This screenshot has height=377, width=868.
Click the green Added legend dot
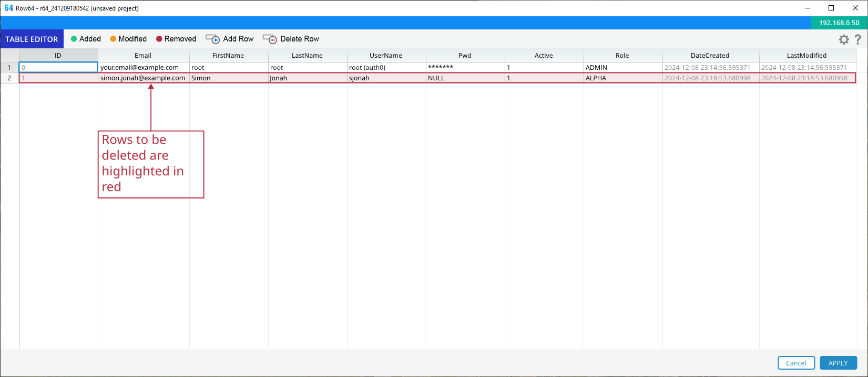74,39
